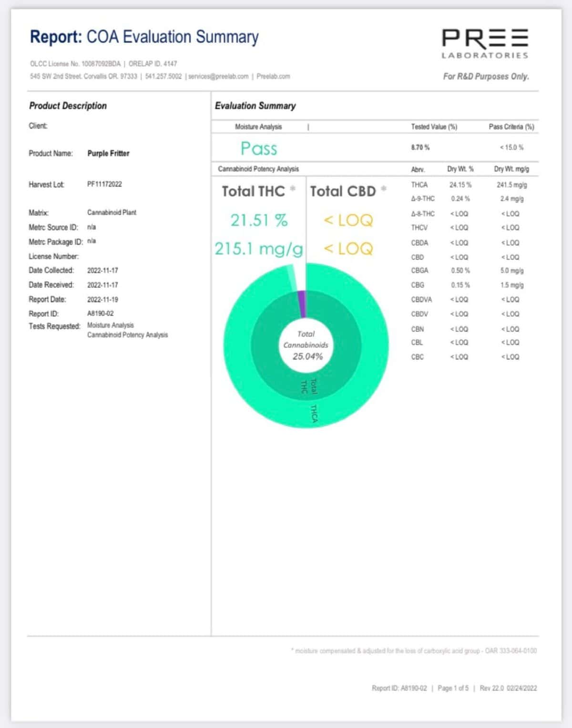
Task: Open the Preelab.com website link
Action: click(x=273, y=76)
